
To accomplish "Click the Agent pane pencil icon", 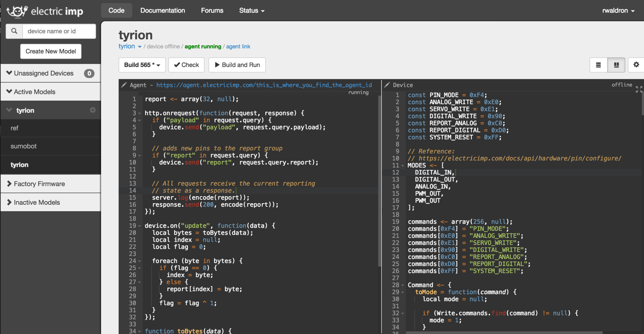I will pos(124,85).
